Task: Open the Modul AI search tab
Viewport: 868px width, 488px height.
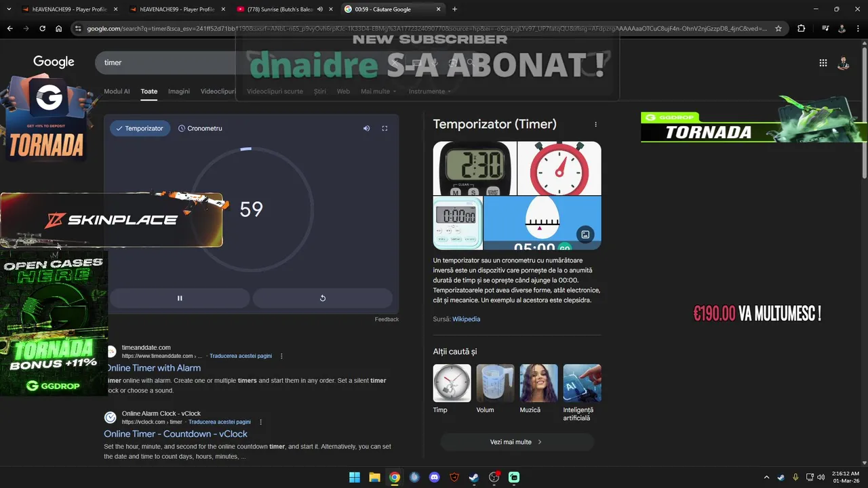Action: [117, 91]
